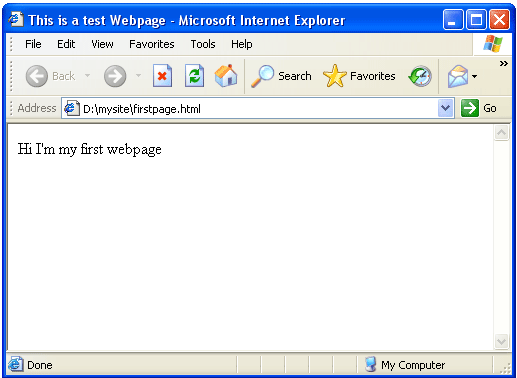Open the View menu
517x378 pixels.
pos(102,44)
